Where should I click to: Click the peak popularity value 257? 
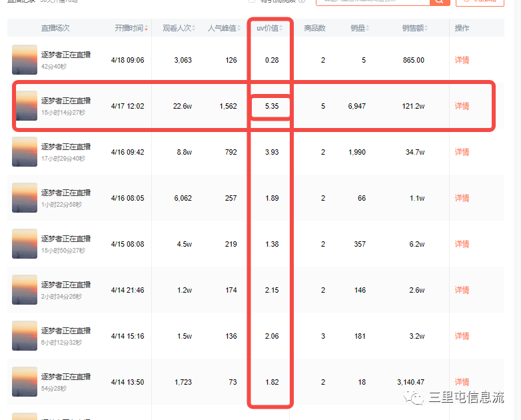pos(231,198)
